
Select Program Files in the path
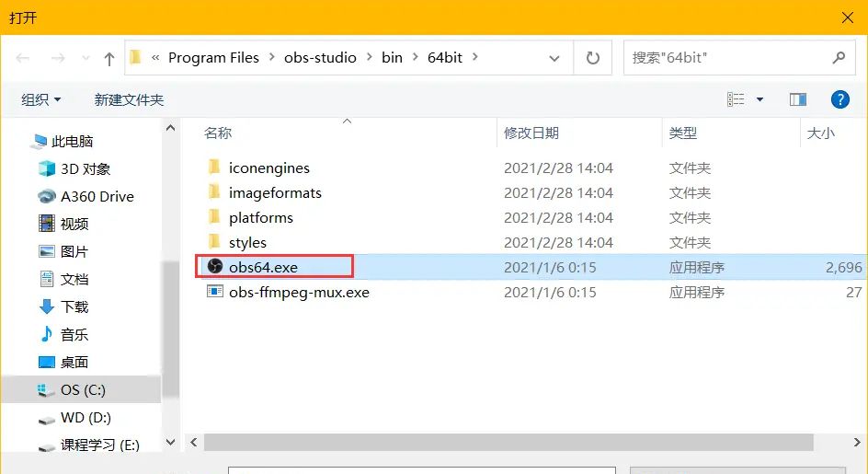(213, 58)
